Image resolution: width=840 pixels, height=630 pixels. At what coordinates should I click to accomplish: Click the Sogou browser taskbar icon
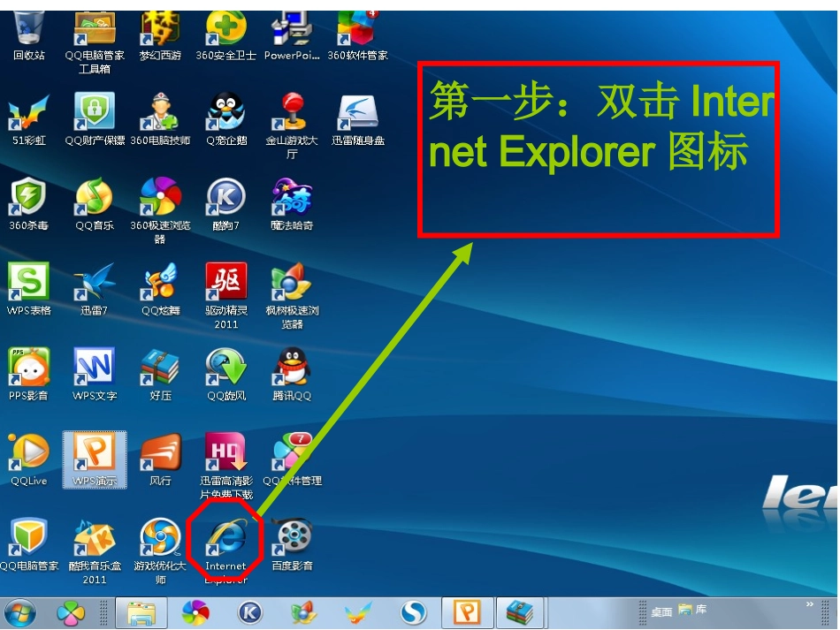[x=414, y=613]
